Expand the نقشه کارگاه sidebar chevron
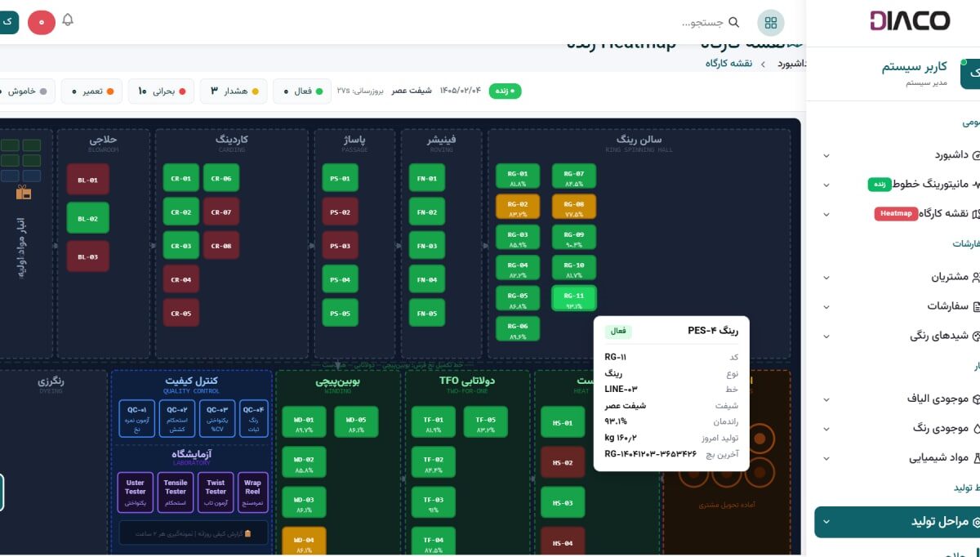The image size is (980, 557). (826, 214)
